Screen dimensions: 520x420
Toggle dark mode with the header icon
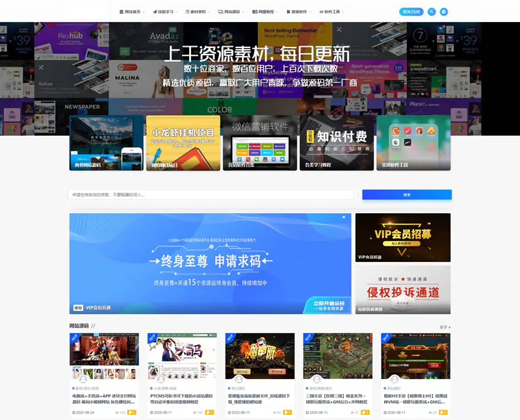(x=444, y=12)
